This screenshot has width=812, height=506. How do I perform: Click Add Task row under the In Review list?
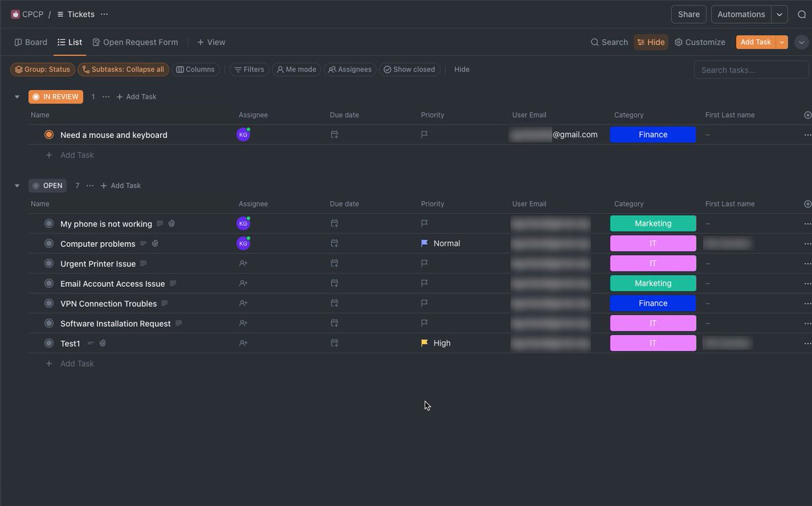tap(70, 155)
